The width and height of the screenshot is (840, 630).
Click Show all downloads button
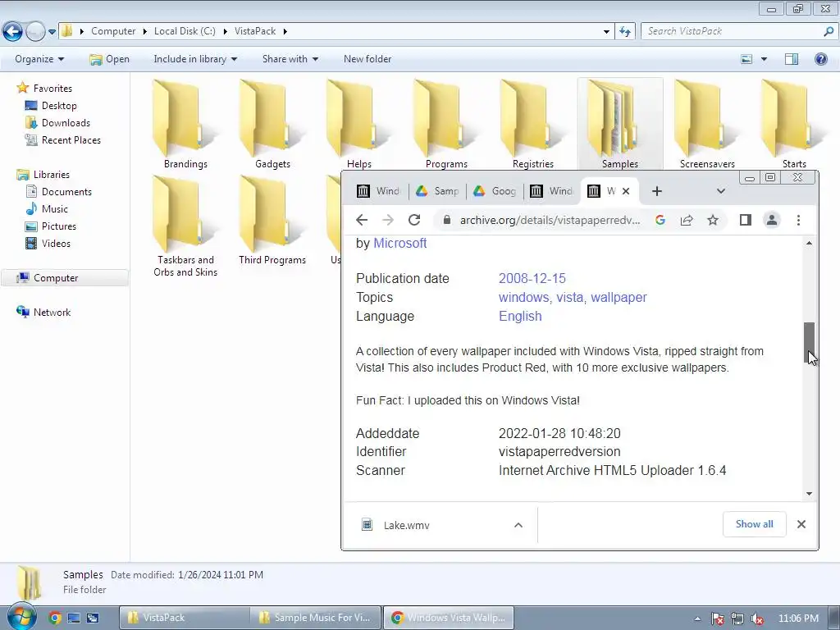click(x=755, y=524)
